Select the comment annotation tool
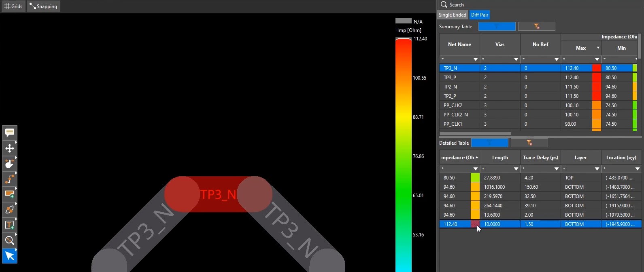The height and width of the screenshot is (272, 644). coord(10,133)
